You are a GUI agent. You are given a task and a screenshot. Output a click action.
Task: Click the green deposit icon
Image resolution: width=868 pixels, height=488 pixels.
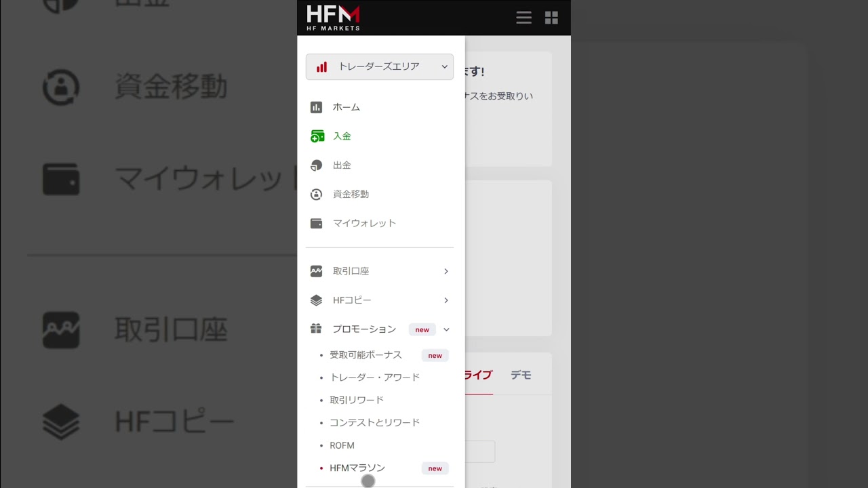tap(317, 136)
